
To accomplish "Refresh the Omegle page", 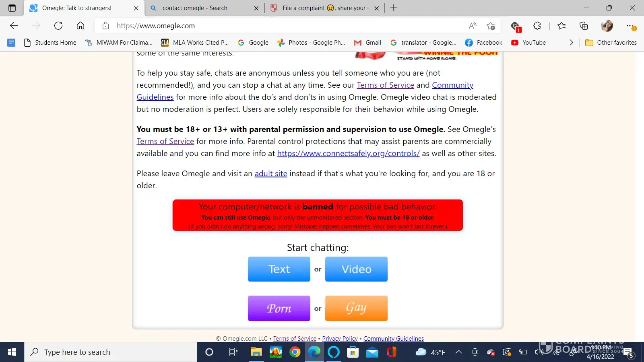I will (58, 26).
